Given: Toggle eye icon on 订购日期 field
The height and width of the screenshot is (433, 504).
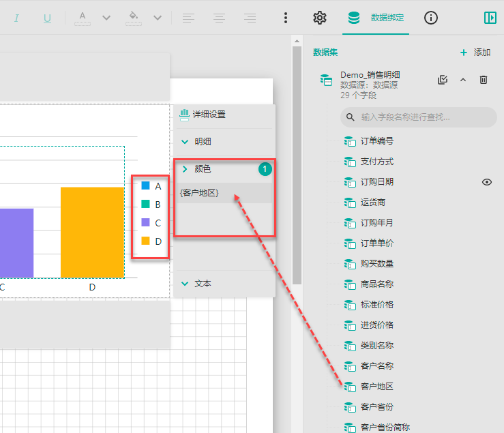Looking at the screenshot, I should pos(487,182).
